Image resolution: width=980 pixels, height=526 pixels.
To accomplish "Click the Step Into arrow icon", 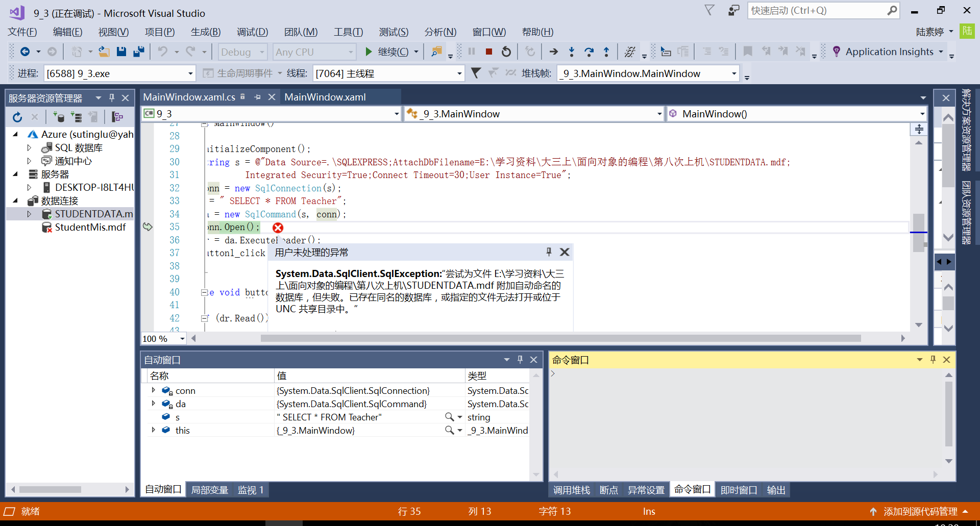I will 571,52.
